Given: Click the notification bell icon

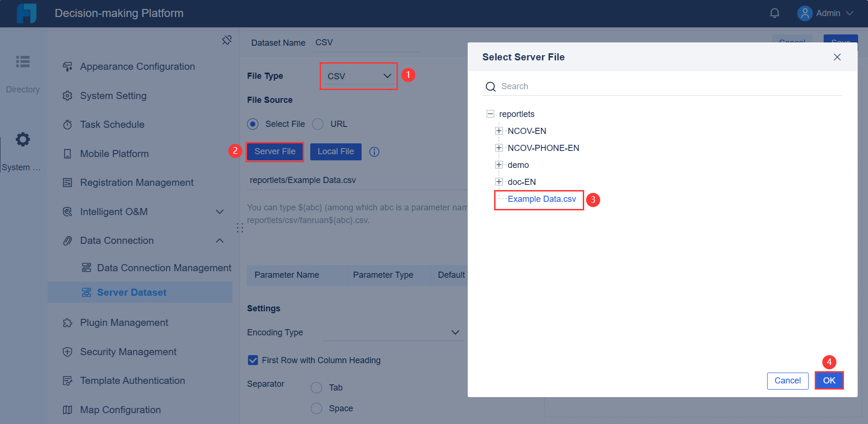Looking at the screenshot, I should pos(775,13).
